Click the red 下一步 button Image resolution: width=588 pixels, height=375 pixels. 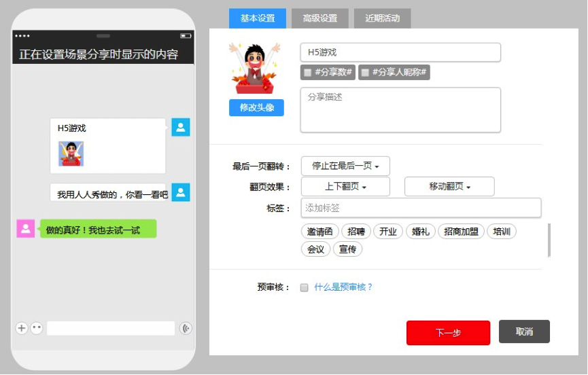[448, 333]
